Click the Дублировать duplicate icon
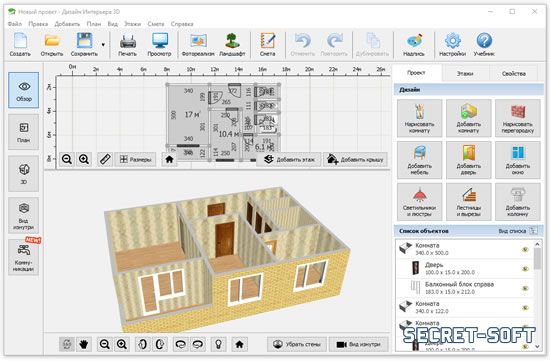Screen dimensions: 550x361 [372, 44]
